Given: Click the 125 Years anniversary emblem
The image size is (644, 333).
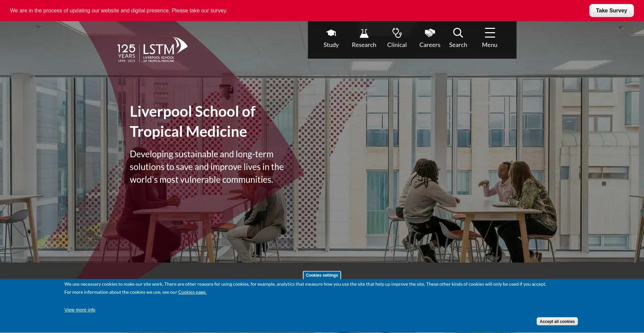Looking at the screenshot, I should coord(126,53).
